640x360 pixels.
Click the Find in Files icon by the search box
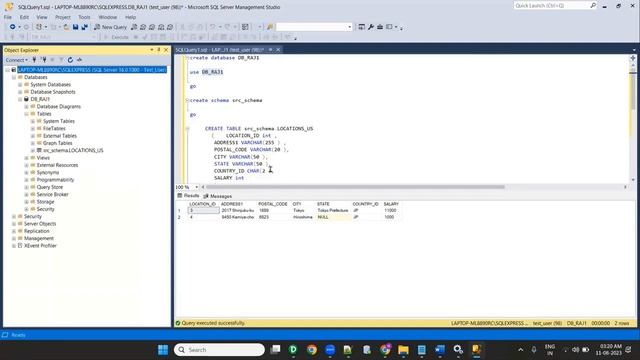click(x=270, y=27)
